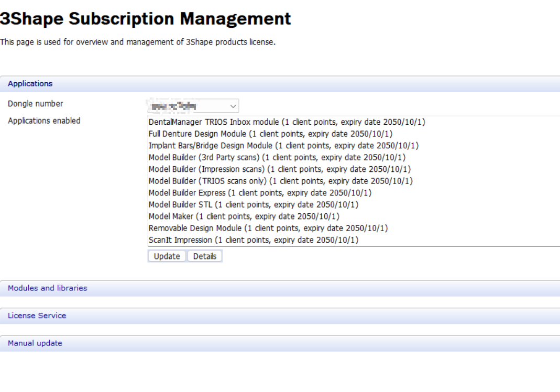Image resolution: width=560 pixels, height=392 pixels.
Task: Expand the License Service section
Action: click(37, 316)
